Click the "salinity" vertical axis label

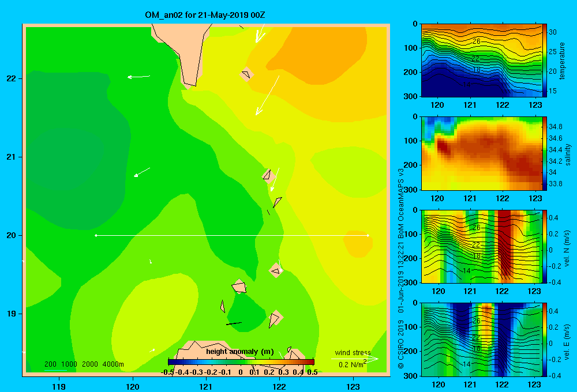coord(568,154)
